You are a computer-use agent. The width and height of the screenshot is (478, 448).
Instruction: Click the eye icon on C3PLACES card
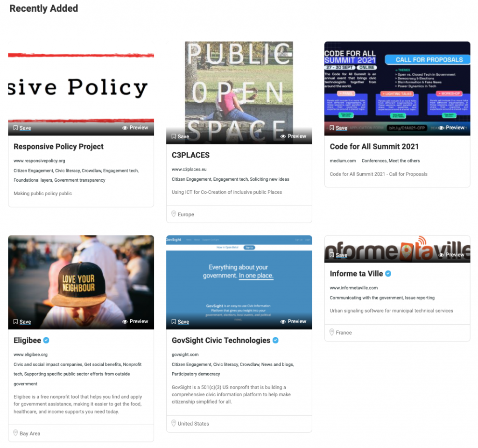283,136
